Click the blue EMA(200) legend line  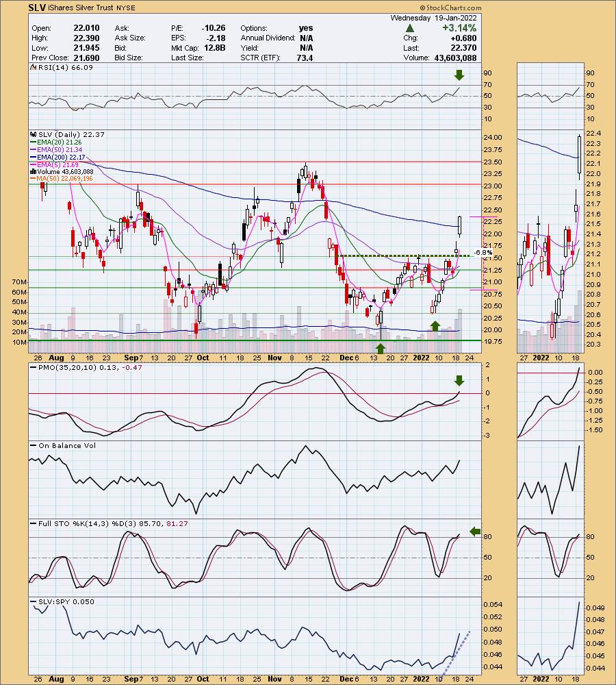coord(33,158)
